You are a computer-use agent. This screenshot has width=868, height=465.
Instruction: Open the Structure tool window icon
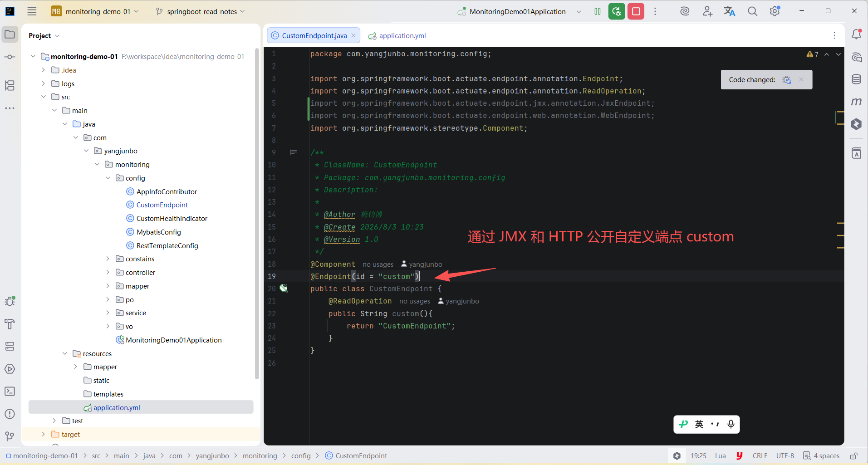10,85
